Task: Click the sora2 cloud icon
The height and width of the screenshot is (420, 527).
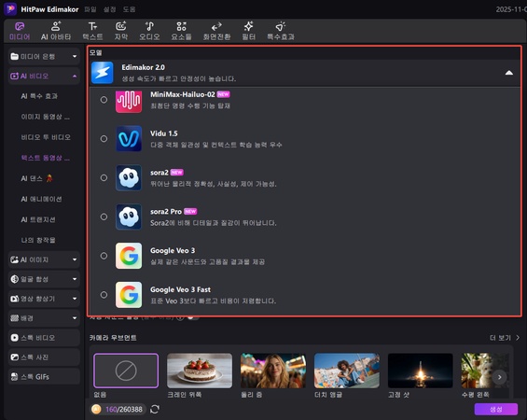Action: point(129,177)
